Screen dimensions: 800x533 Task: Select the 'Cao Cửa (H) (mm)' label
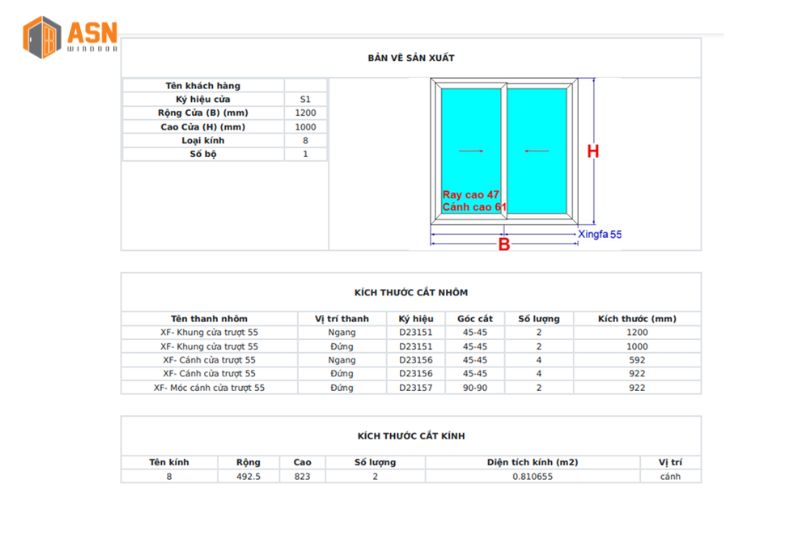click(x=203, y=127)
